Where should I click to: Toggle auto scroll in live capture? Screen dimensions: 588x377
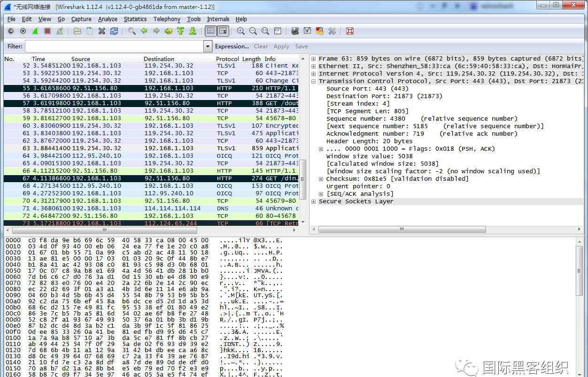tap(223, 31)
